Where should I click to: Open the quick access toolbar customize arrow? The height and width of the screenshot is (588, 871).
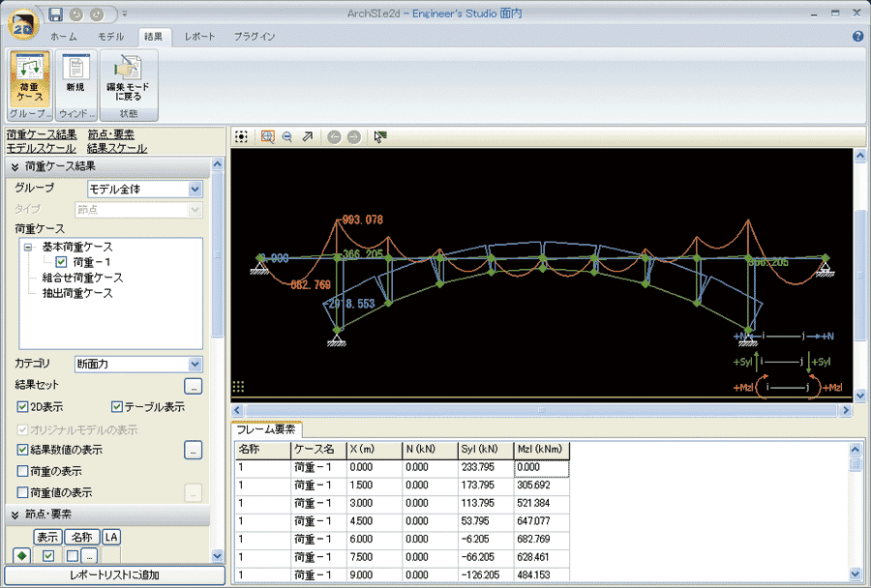click(125, 14)
